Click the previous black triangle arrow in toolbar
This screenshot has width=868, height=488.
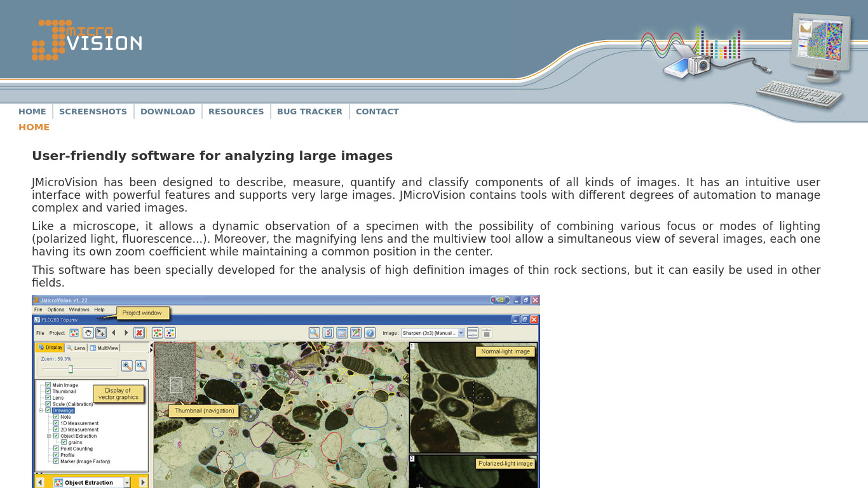point(114,332)
